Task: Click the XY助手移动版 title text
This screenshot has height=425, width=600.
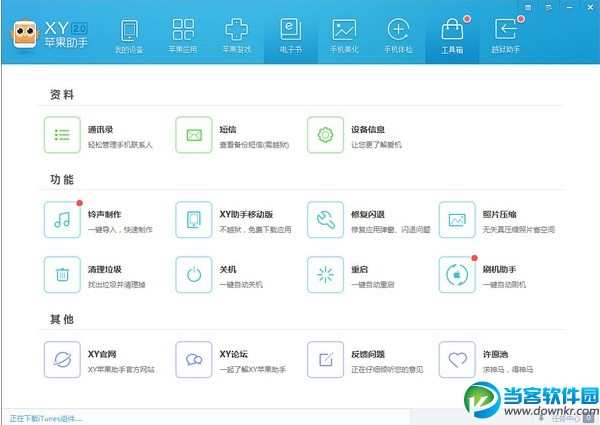Action: pos(246,215)
